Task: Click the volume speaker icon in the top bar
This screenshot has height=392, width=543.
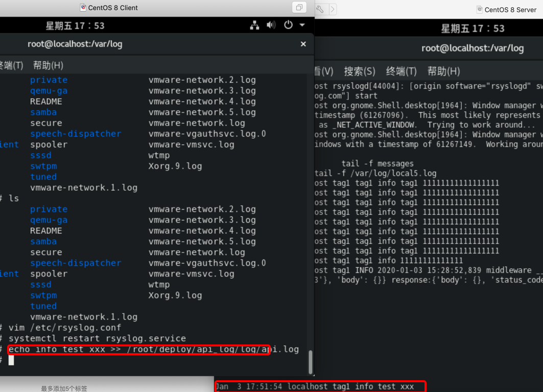Action: (271, 25)
